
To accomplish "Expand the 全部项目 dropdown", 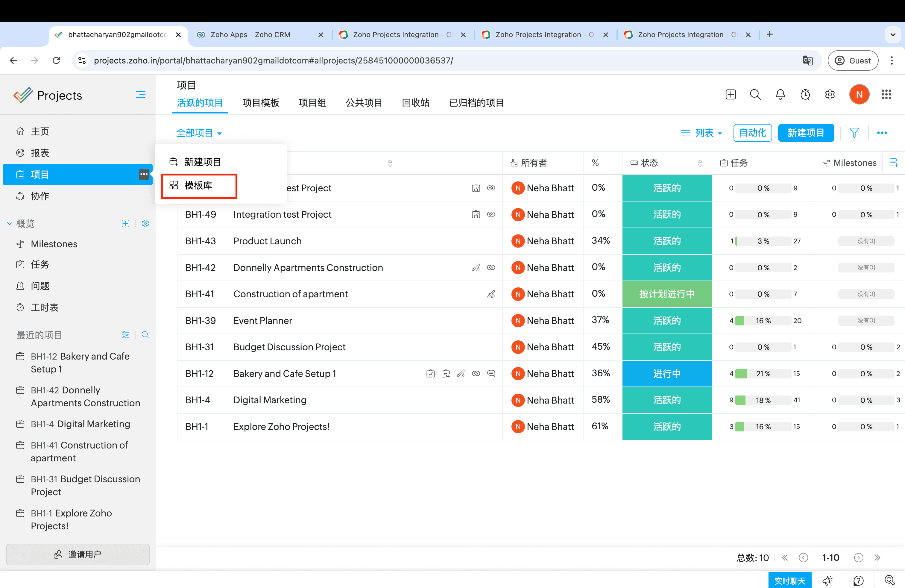I will 199,133.
